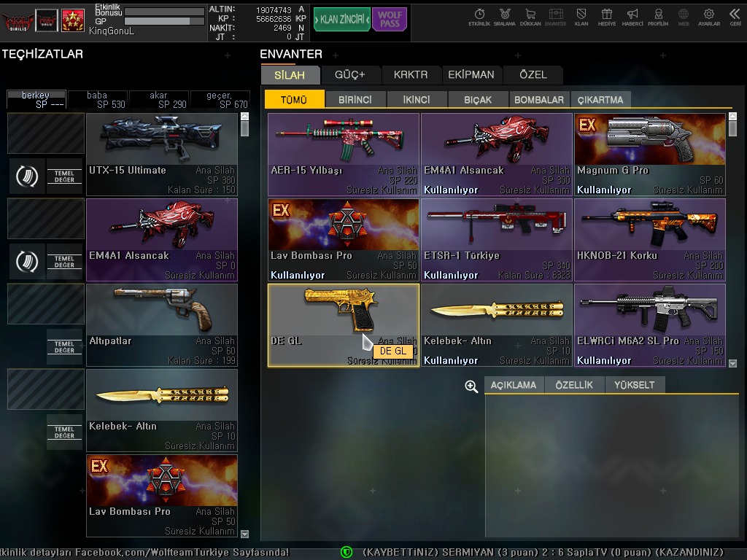747x560 pixels.
Task: Click the Wolfteam logo in the top-left corner
Action: [18, 21]
